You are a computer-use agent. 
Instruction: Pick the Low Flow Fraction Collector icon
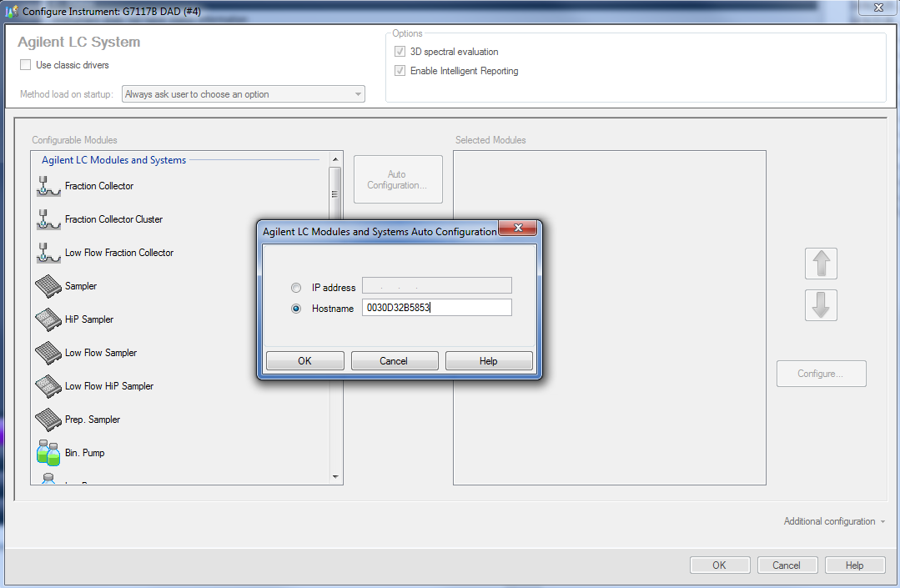(48, 253)
